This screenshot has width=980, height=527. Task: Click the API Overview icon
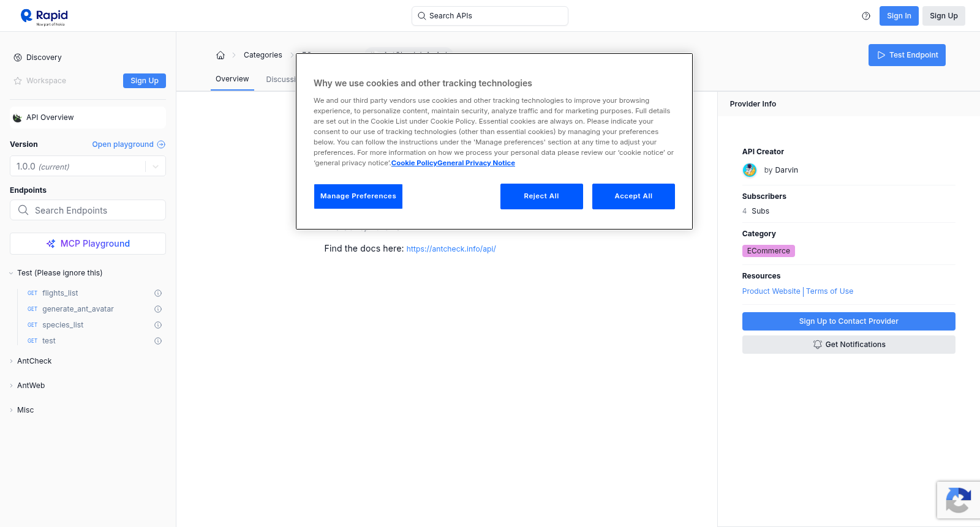click(18, 118)
